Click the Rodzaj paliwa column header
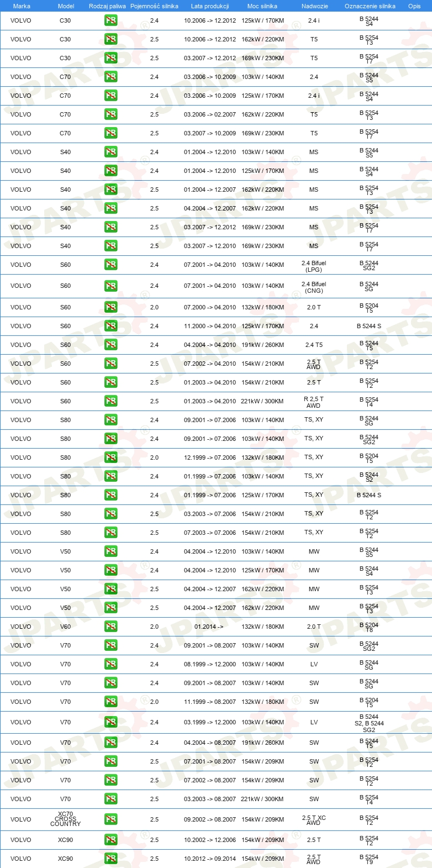This screenshot has width=432, height=868. tap(107, 6)
